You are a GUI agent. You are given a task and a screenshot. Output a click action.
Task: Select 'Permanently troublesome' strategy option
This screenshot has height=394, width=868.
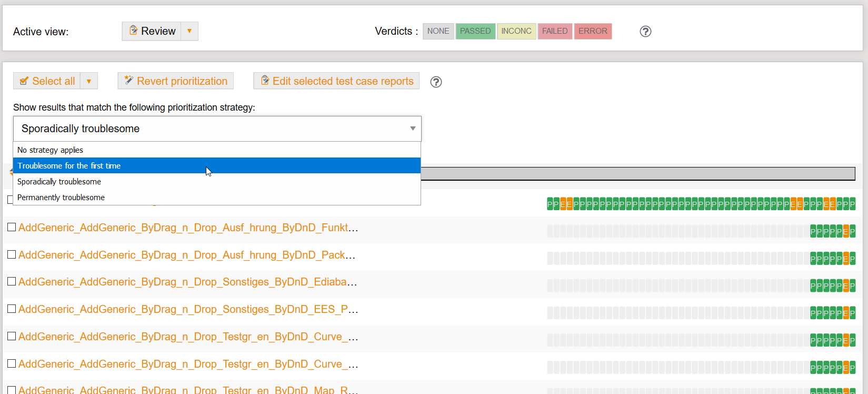point(61,198)
